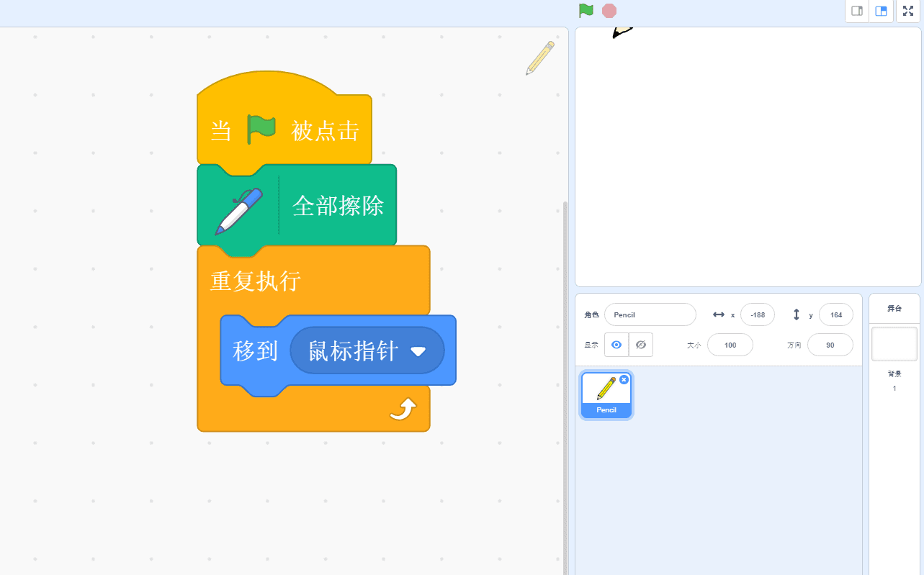Edit the y position field 164

coord(836,314)
